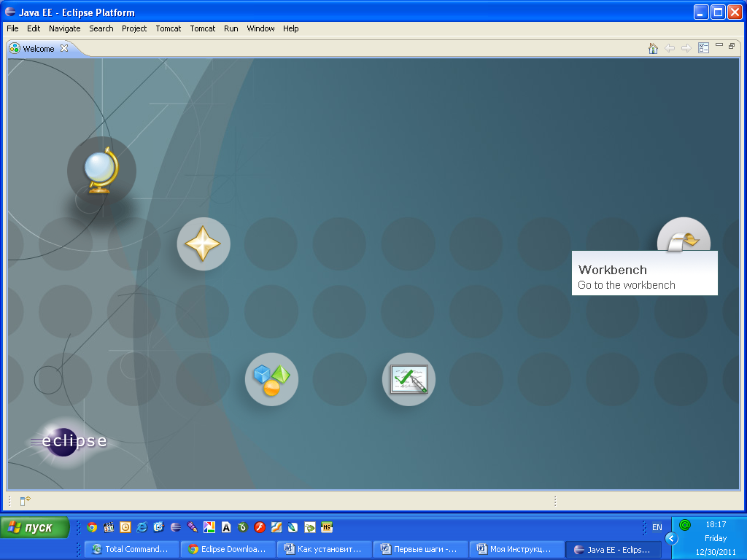The width and height of the screenshot is (747, 560).
Task: Click the Home house icon in Welcome toolbar
Action: 653,48
